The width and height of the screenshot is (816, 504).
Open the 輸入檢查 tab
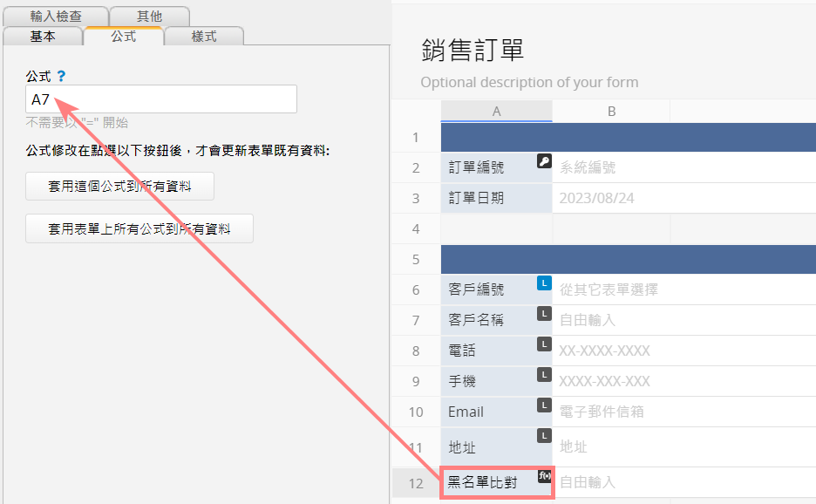pos(56,17)
